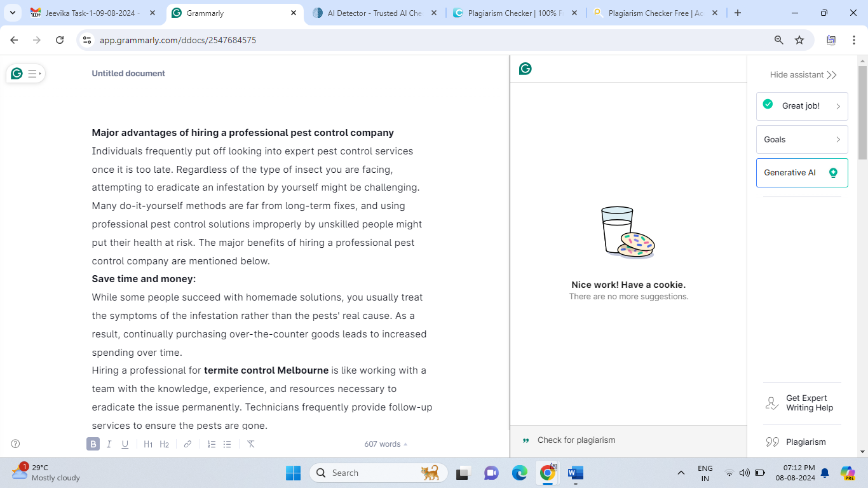Screen dimensions: 868x488
Task: Close the Plagiarism Checker Free tab
Action: (x=715, y=13)
